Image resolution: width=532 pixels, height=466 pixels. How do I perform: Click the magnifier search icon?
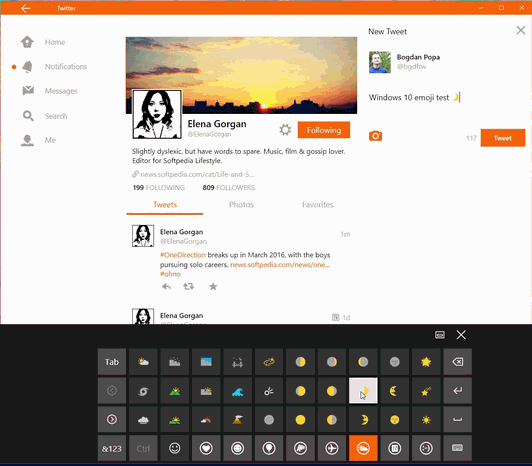28,116
